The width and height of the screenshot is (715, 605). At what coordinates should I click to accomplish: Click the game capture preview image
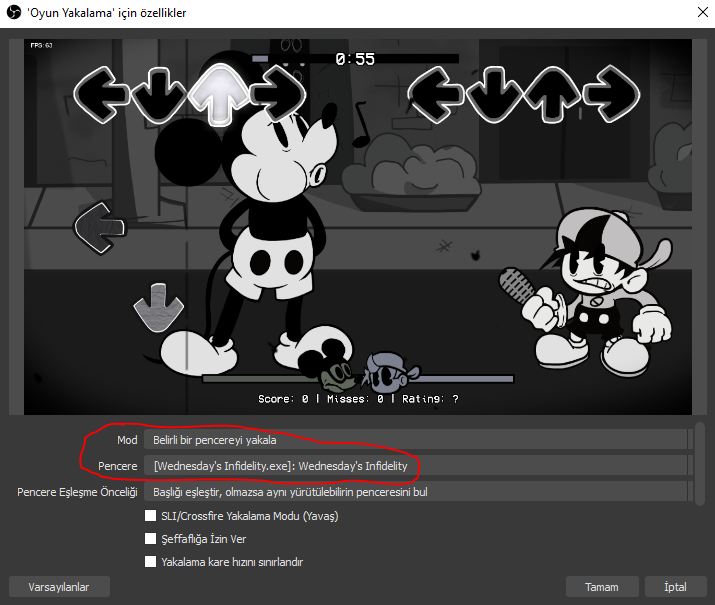pos(358,227)
